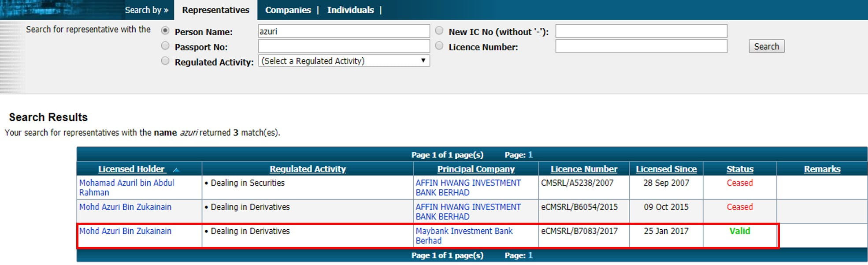Image resolution: width=868 pixels, height=265 pixels.
Task: Focus the Passport No text box
Action: point(344,46)
